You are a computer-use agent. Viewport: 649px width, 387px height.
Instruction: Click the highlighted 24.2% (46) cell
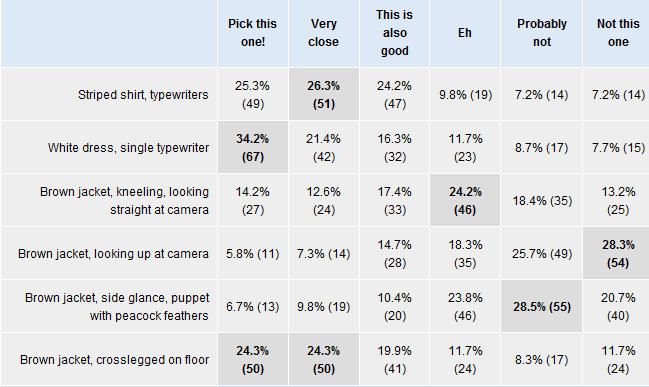465,200
